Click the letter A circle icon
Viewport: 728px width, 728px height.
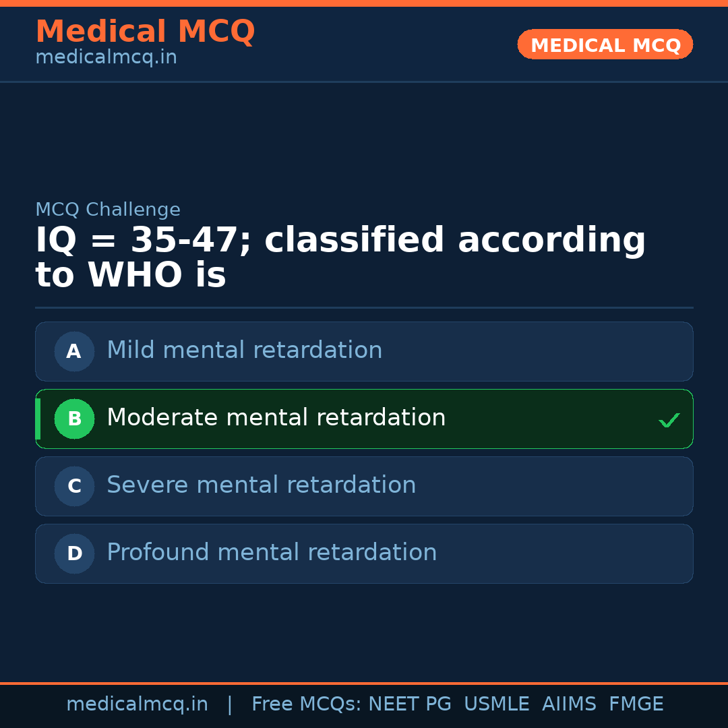coord(74,351)
